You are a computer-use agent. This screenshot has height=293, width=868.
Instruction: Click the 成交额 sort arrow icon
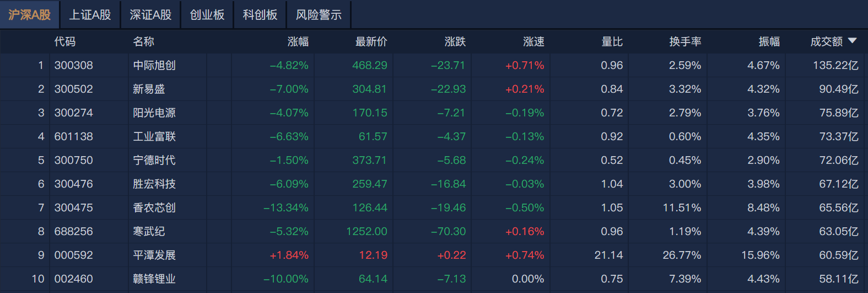pos(852,41)
